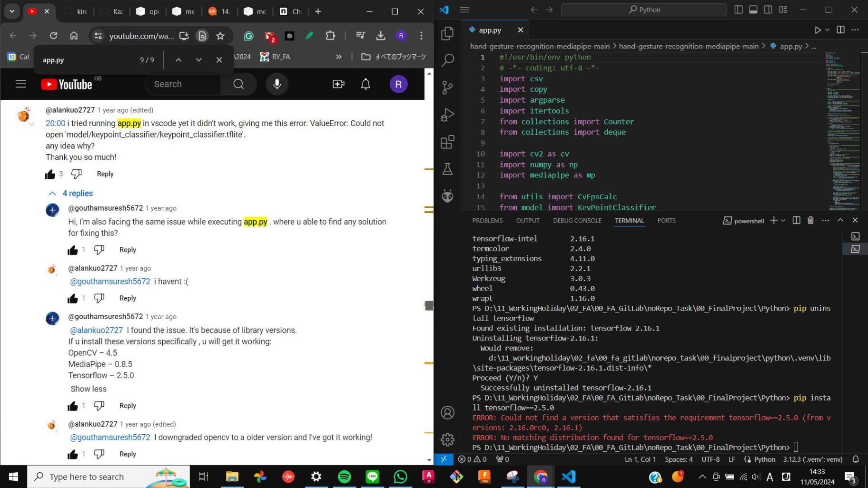Screen dimensions: 868x488
Task: Toggle VS Code bottom panel layout
Action: (753, 10)
